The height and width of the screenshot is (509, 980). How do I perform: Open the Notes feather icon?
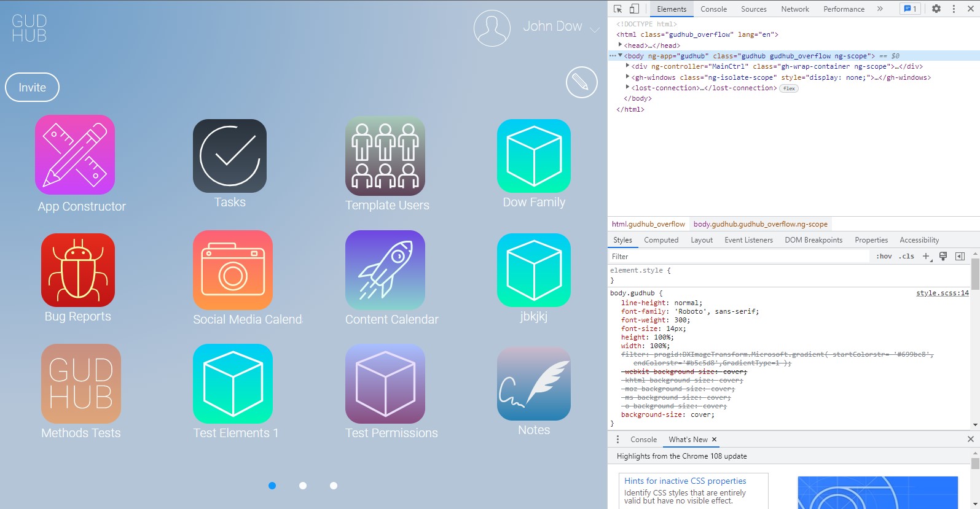point(534,384)
